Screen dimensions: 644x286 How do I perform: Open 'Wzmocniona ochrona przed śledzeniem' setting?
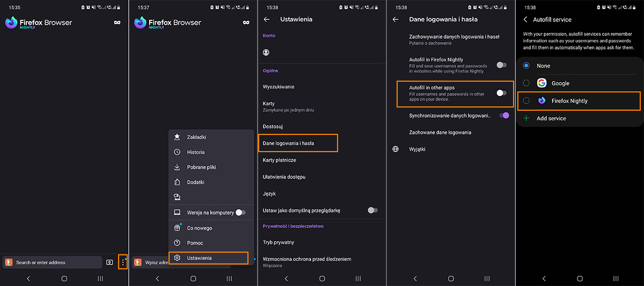[x=322, y=262]
